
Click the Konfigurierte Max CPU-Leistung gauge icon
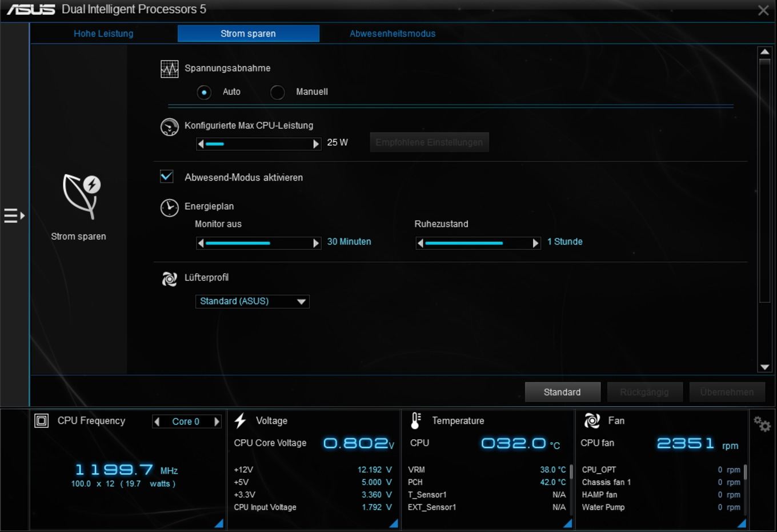coord(169,127)
